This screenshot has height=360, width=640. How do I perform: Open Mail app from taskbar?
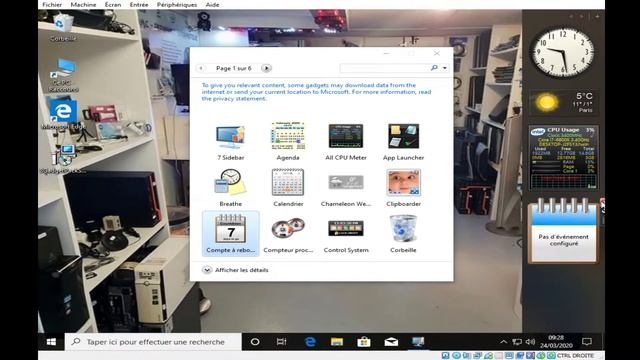click(391, 342)
